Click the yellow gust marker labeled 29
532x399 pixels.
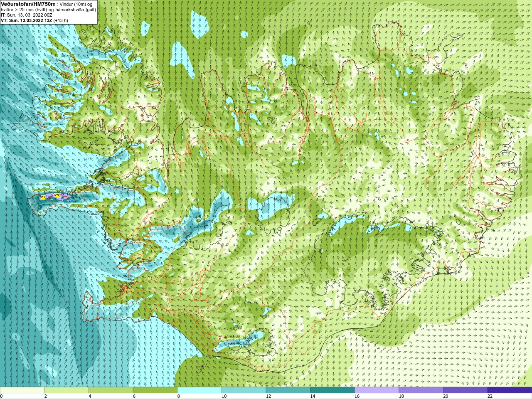click(57, 195)
